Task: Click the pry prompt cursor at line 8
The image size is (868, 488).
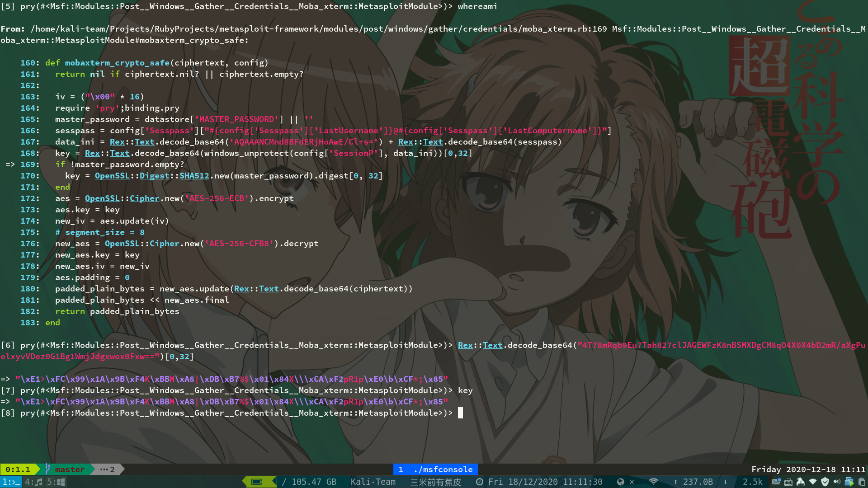Action: [x=460, y=413]
